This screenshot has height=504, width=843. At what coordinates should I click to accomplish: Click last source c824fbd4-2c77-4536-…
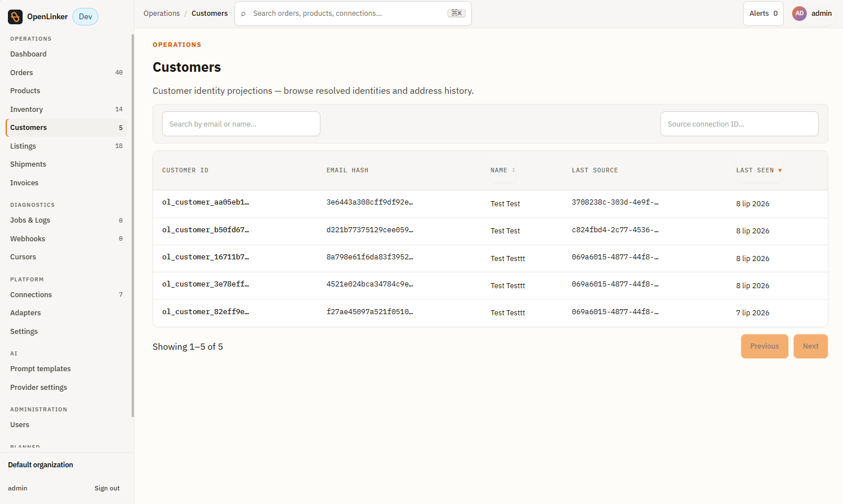615,230
